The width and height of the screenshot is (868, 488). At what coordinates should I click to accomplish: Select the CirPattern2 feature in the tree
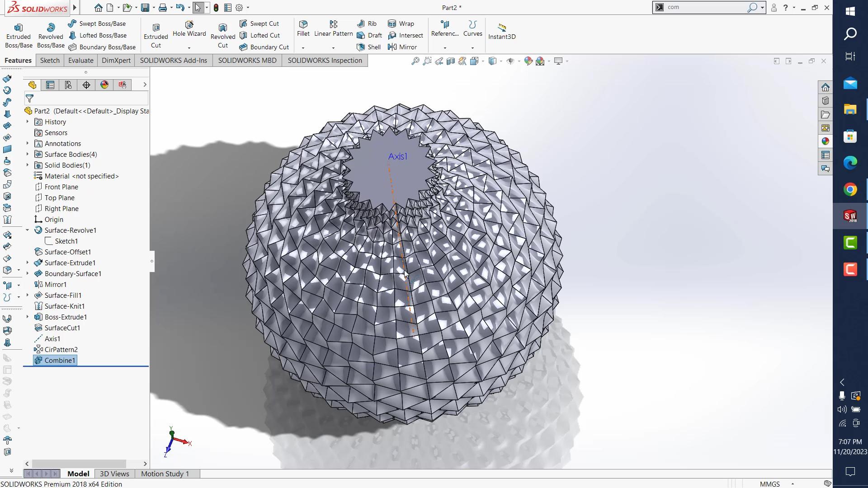[x=61, y=350]
